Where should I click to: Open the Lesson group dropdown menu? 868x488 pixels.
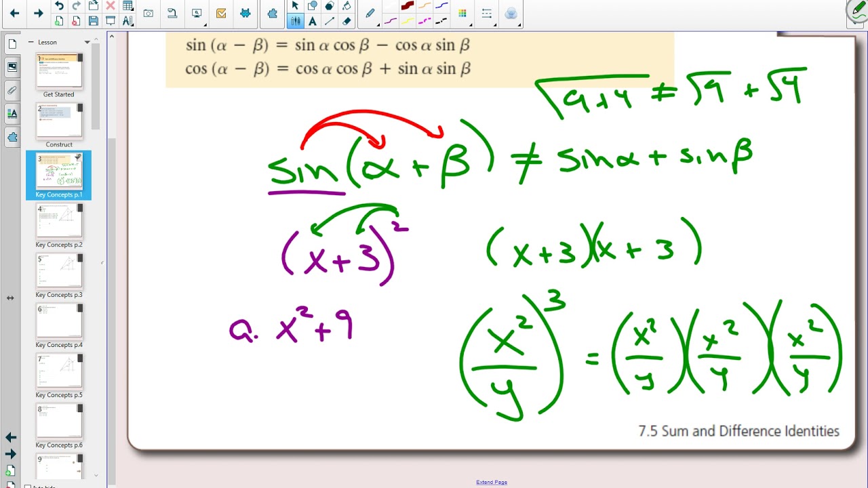point(87,42)
